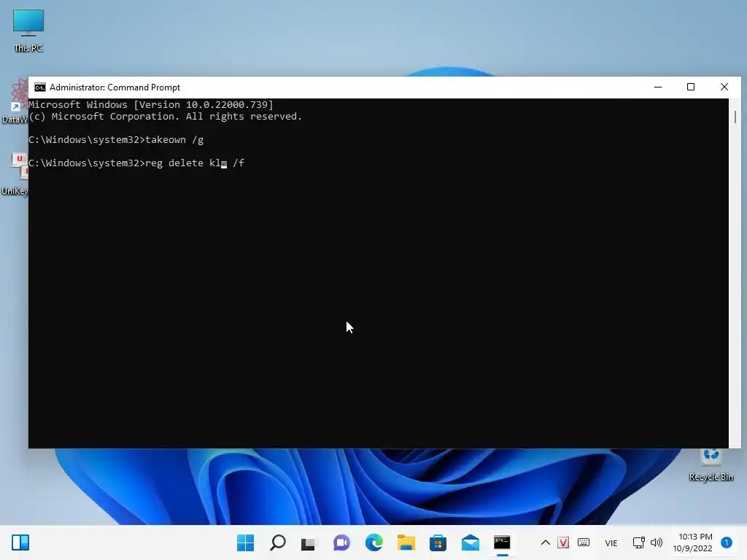
Task: Switch the VIE input language indicator
Action: 611,542
